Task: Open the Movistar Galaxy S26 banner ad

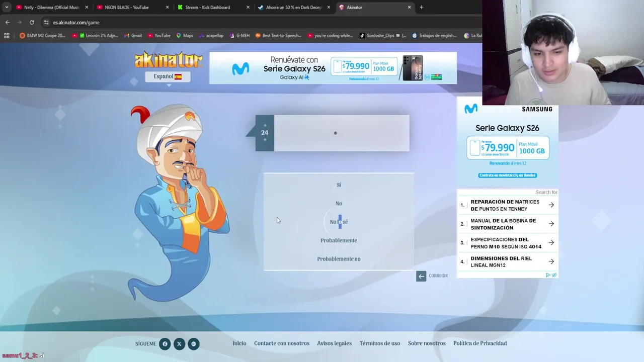Action: [333, 68]
